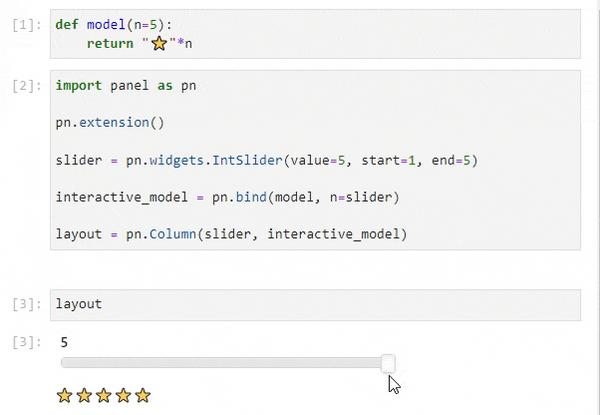
Task: Click the middle of the slider track
Action: pyautogui.click(x=225, y=363)
